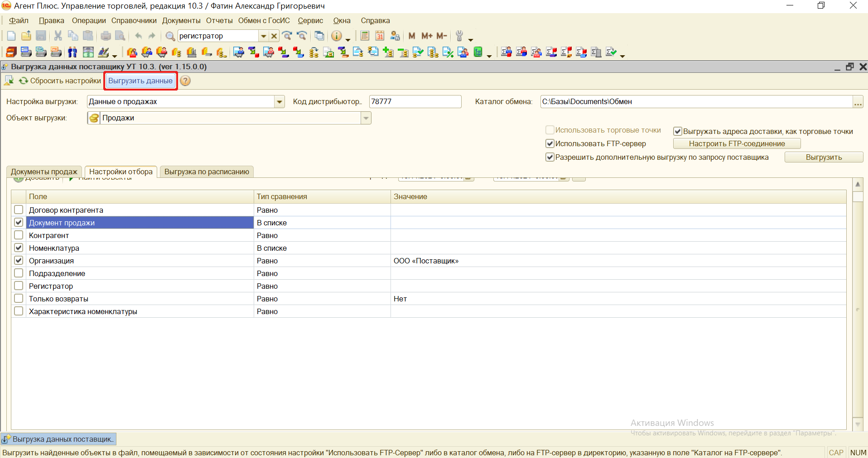Click the Настроить FTP-соединение button
The height and width of the screenshot is (458, 868).
coord(737,144)
